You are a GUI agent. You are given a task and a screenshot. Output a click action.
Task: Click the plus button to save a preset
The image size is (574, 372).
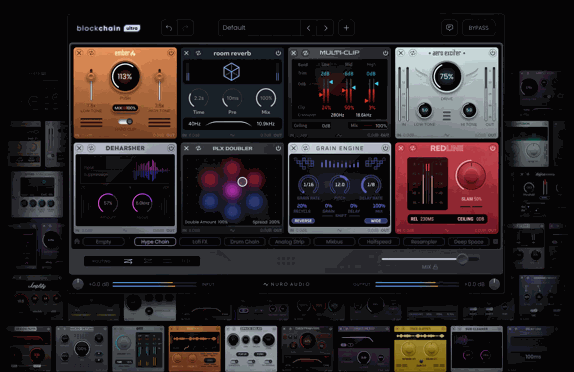click(x=346, y=28)
